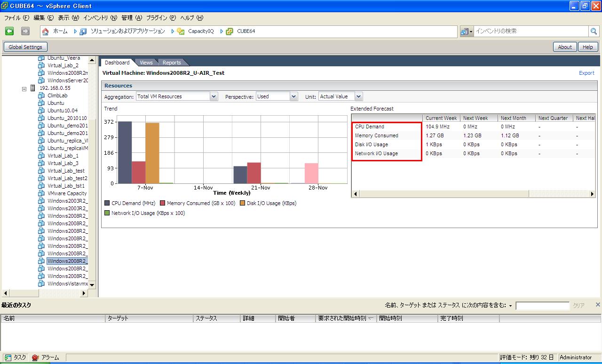The height and width of the screenshot is (364, 602).
Task: Open the task filter field dropdown arrow
Action: [x=511, y=306]
